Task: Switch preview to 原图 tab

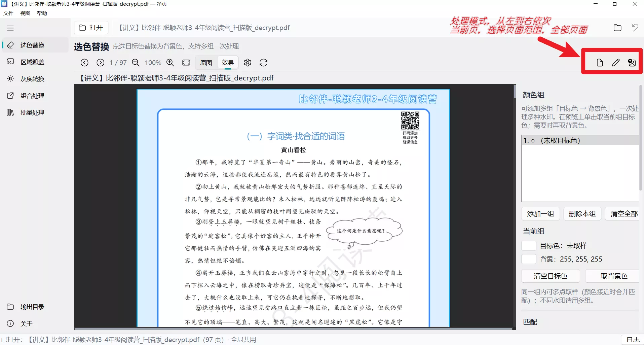Action: [x=206, y=63]
